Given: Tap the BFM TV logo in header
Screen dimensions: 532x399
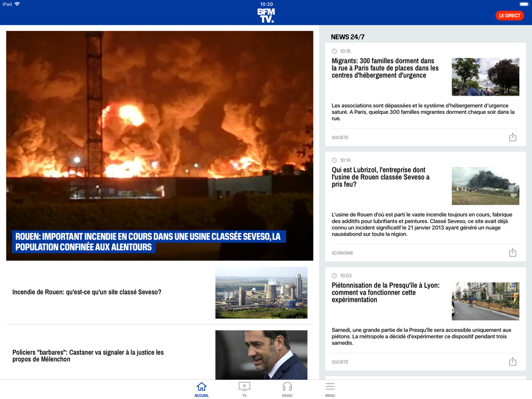Looking at the screenshot, I should [x=266, y=15].
